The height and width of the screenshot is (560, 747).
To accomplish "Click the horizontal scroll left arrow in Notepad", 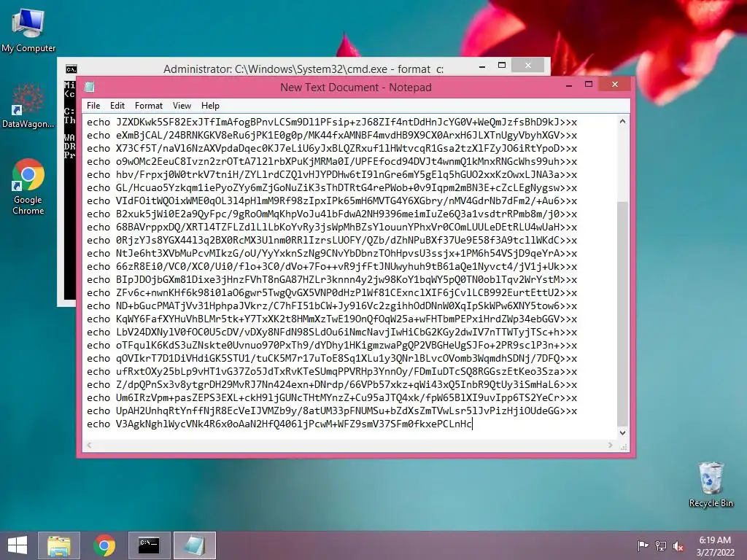I will click(89, 446).
